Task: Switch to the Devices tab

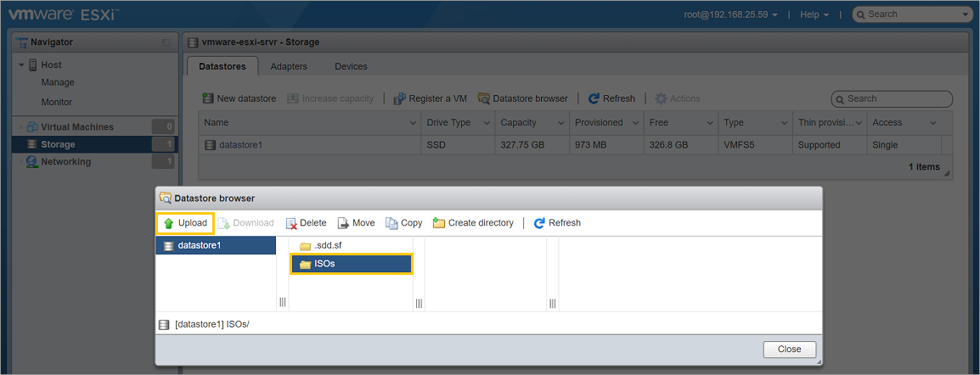Action: tap(352, 66)
